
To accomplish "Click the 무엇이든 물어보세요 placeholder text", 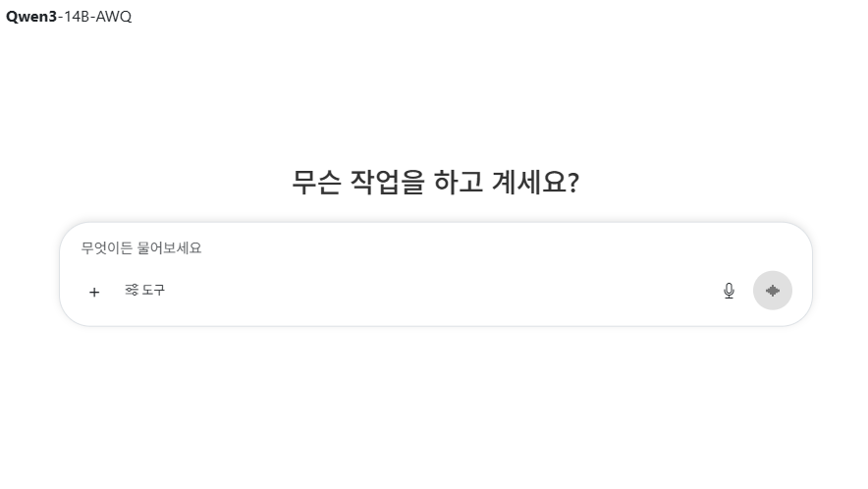I will [141, 248].
